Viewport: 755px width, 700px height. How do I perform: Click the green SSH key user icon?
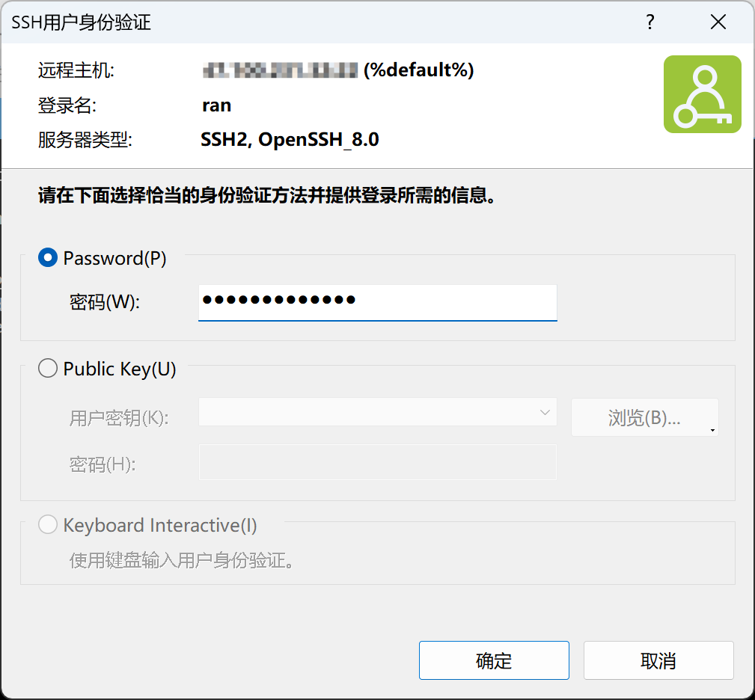click(702, 94)
